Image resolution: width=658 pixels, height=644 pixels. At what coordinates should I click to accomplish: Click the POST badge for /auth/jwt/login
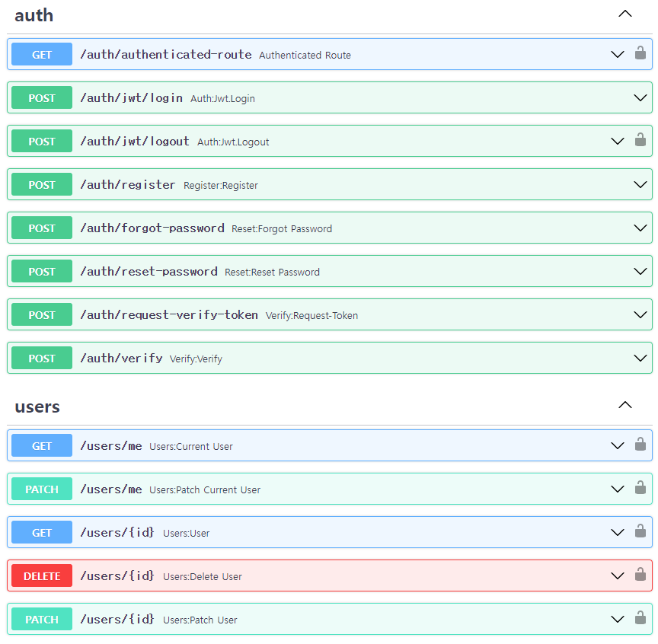(42, 97)
